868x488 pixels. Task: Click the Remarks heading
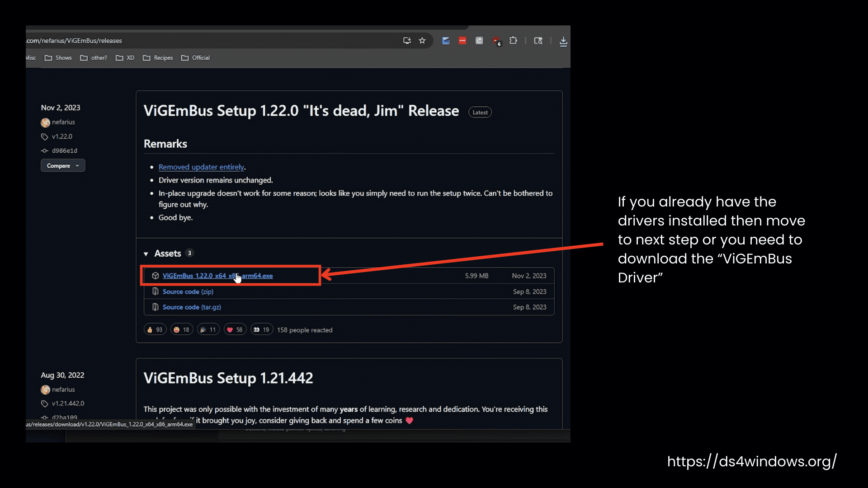(x=165, y=144)
